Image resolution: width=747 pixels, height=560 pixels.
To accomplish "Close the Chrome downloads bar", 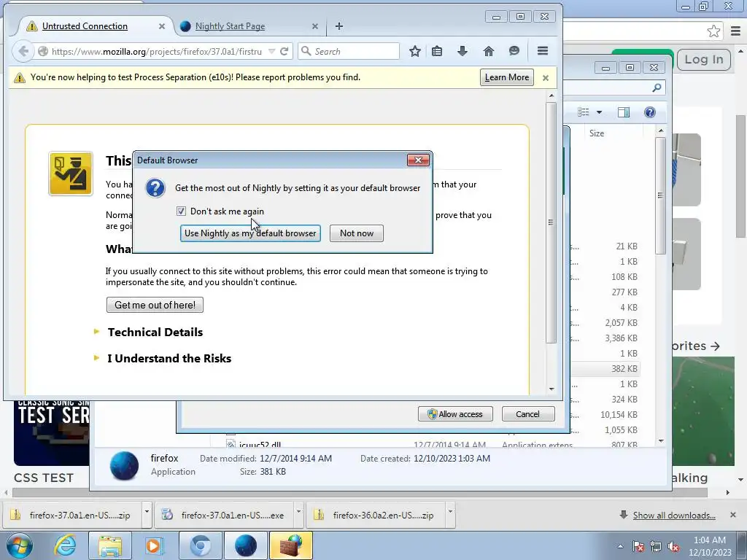I will point(732,515).
